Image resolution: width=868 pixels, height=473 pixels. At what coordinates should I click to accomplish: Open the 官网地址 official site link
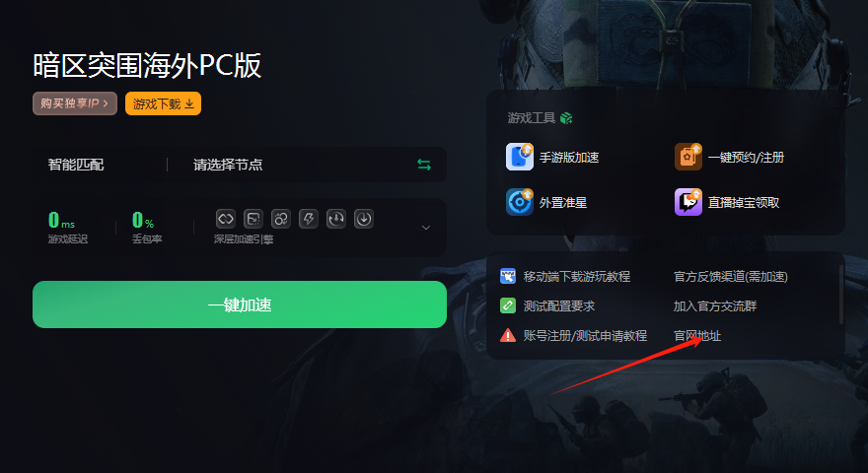[697, 336]
